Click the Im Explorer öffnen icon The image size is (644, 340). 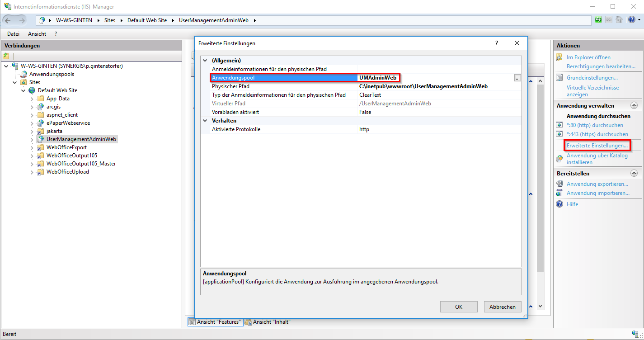[x=559, y=57]
